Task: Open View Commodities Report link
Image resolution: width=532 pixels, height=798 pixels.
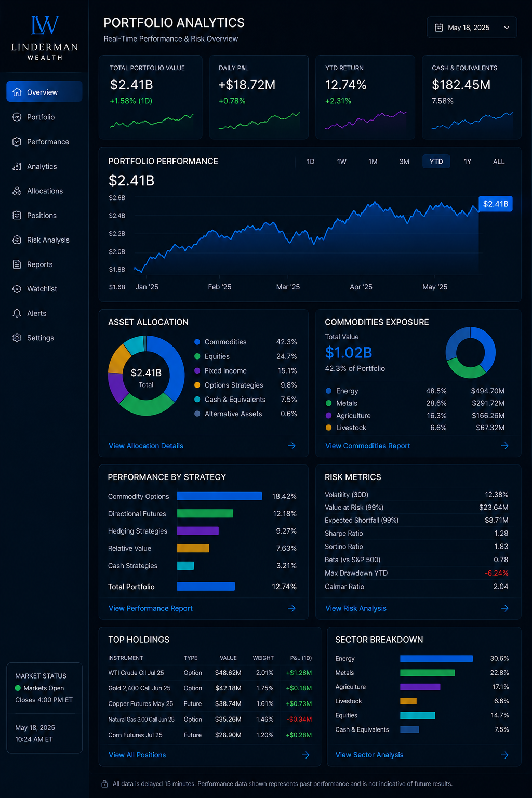Action: (368, 446)
